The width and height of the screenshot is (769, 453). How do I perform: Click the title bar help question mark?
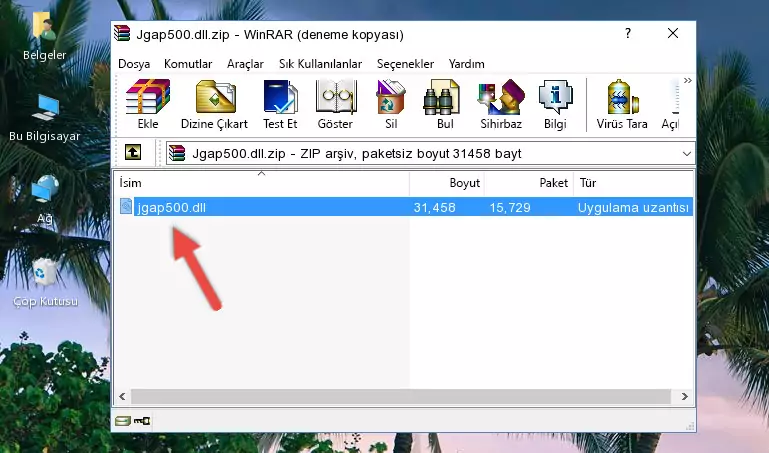pyautogui.click(x=628, y=33)
